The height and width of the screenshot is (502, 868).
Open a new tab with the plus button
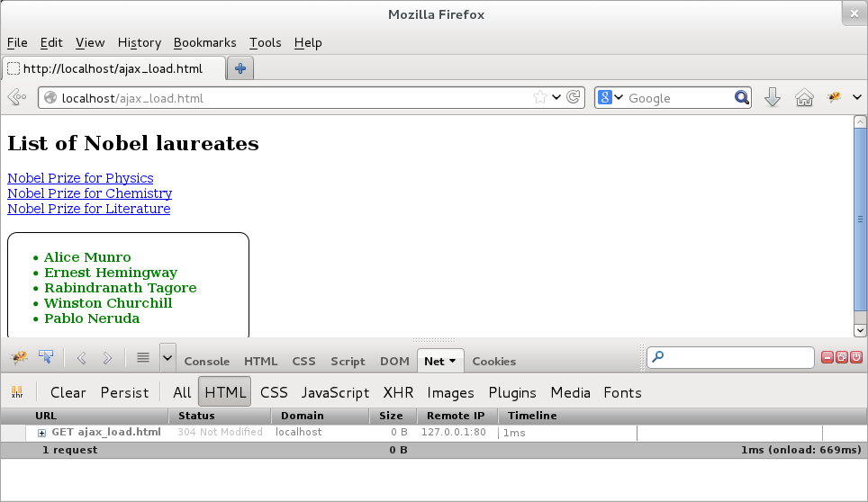click(240, 68)
